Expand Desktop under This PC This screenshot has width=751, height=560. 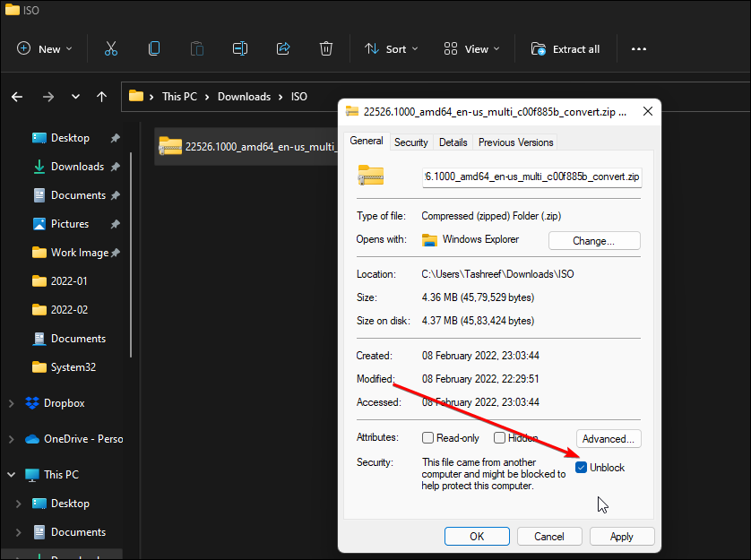point(18,504)
